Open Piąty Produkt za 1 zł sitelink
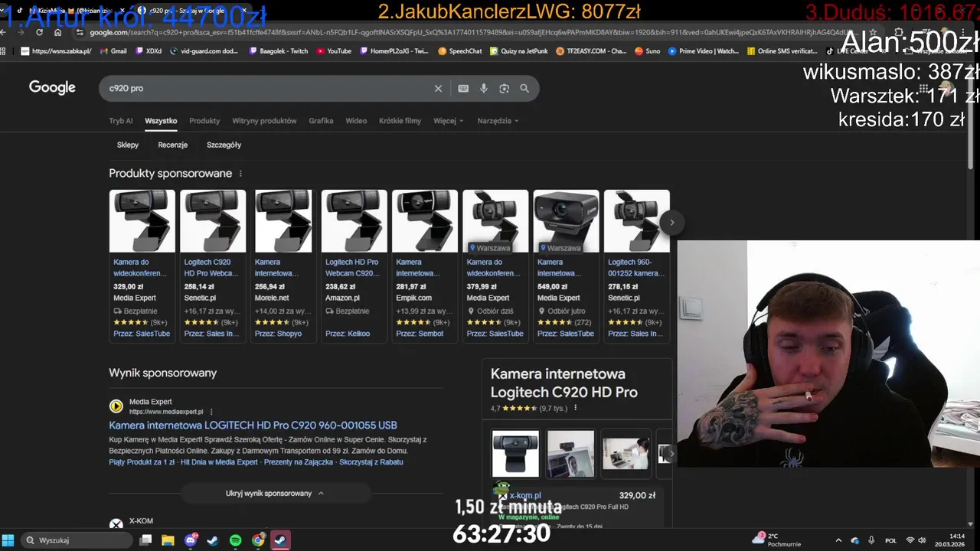Image resolution: width=980 pixels, height=551 pixels. click(x=142, y=462)
